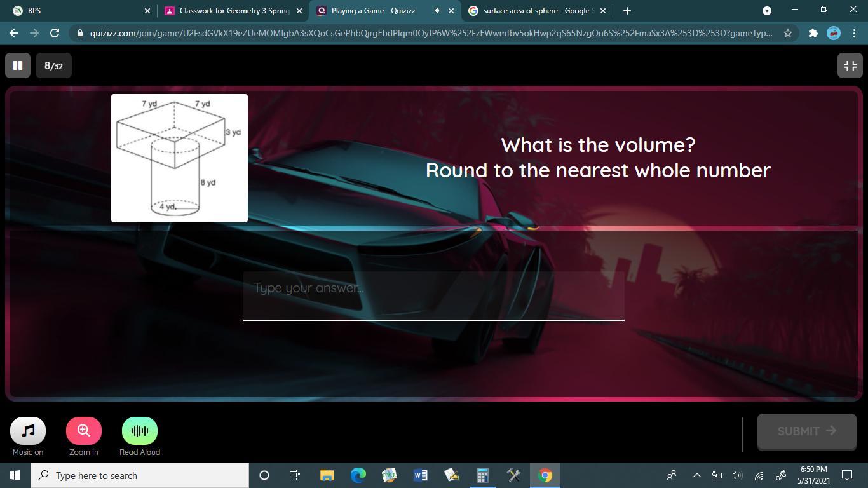
Task: Close the surface area of sphere tab
Action: coord(603,11)
